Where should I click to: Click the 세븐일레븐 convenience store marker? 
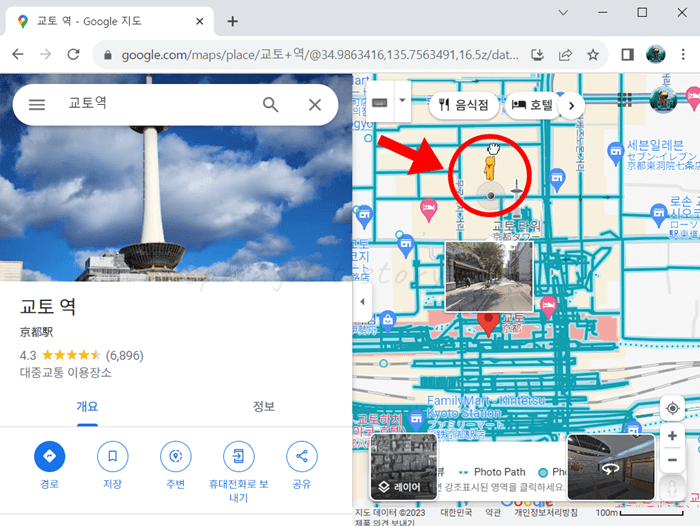click(x=616, y=152)
